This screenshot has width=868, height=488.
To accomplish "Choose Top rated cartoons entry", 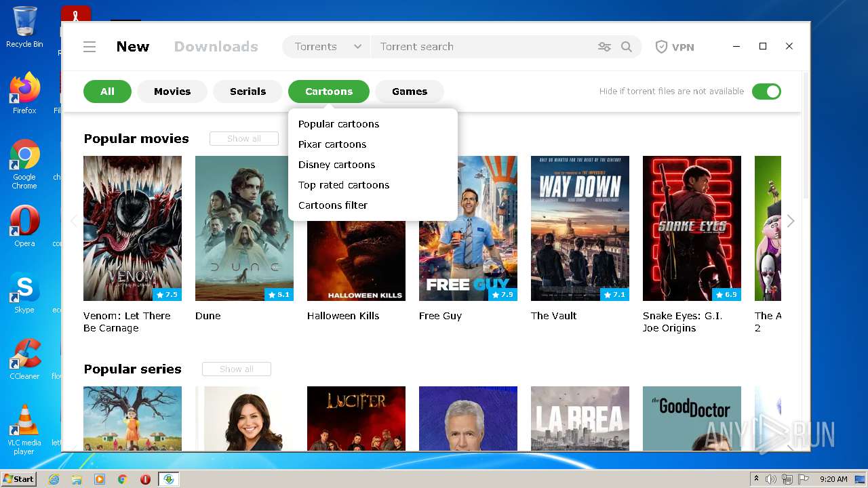I will pos(373,185).
